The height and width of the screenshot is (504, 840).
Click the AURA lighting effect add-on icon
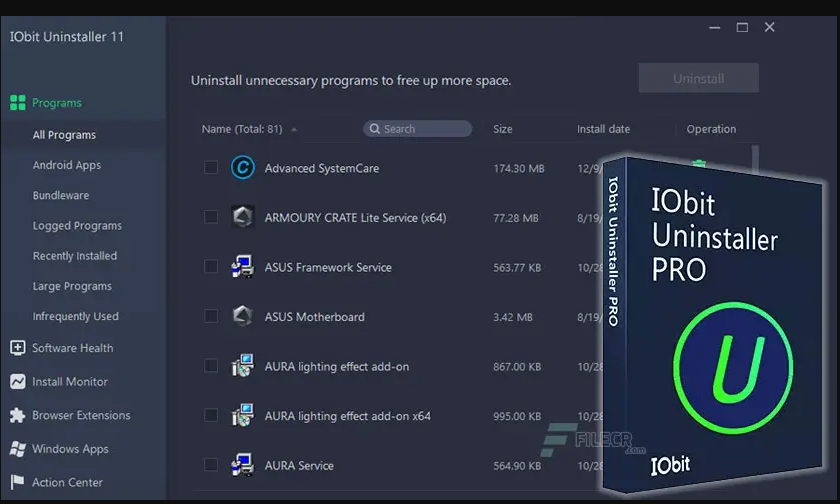click(x=243, y=366)
